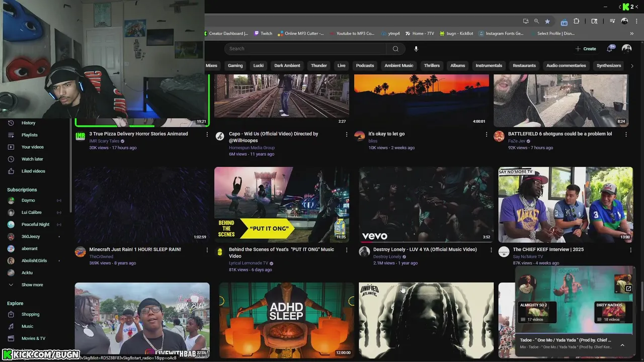Open the Chrome extensions puzzle icon
This screenshot has width=644, height=362.
(577, 21)
